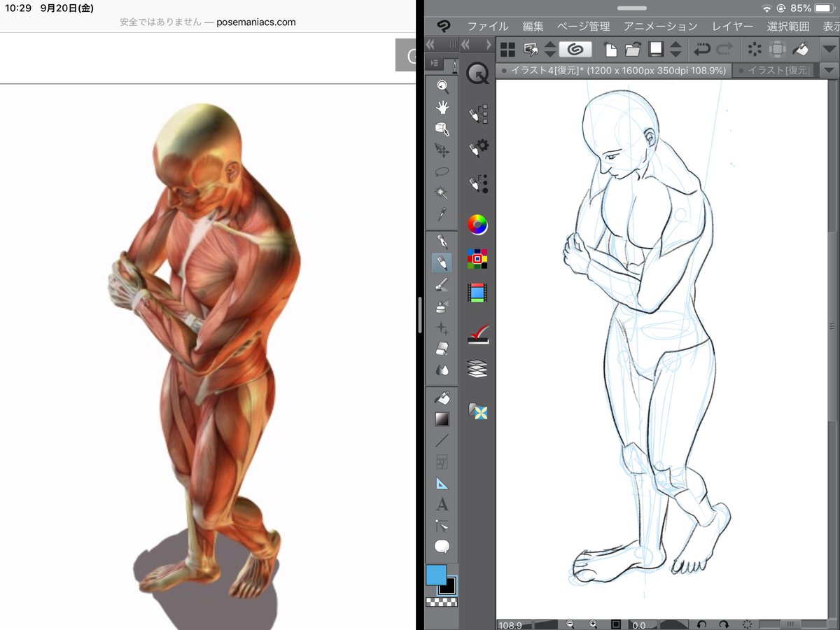Select the Airbrush tool
Image resolution: width=840 pixels, height=630 pixels.
pos(442,306)
